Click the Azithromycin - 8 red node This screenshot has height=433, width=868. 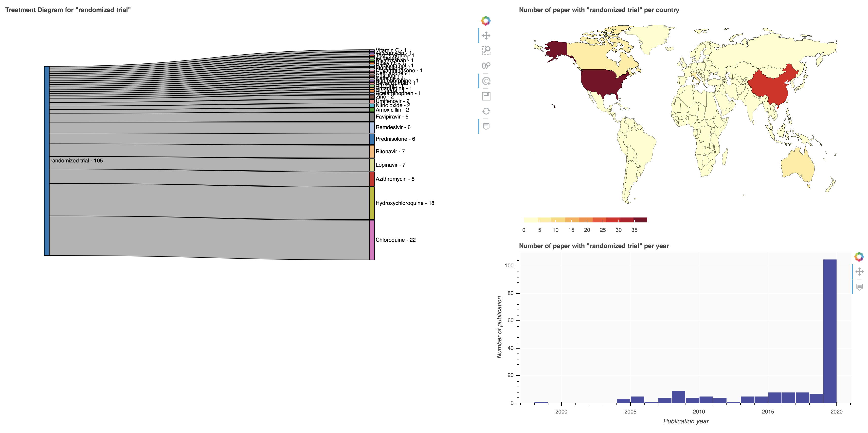[x=372, y=179]
